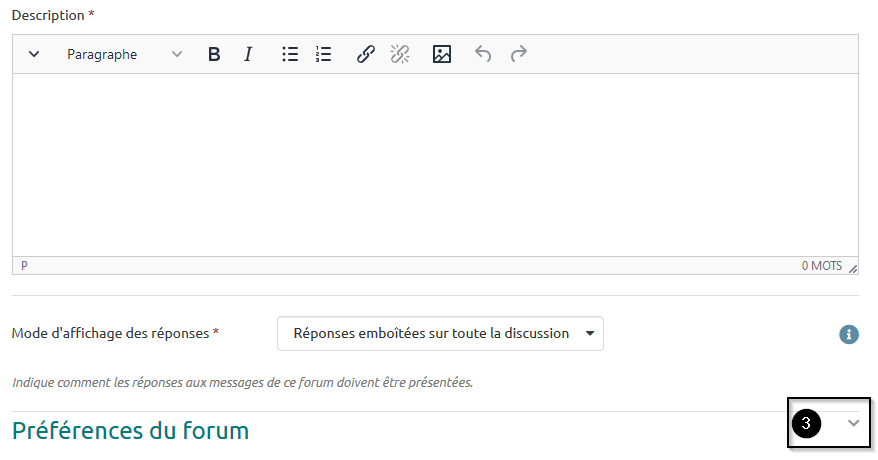The height and width of the screenshot is (460, 878).
Task: Toggle bold formatting
Action: (x=214, y=54)
